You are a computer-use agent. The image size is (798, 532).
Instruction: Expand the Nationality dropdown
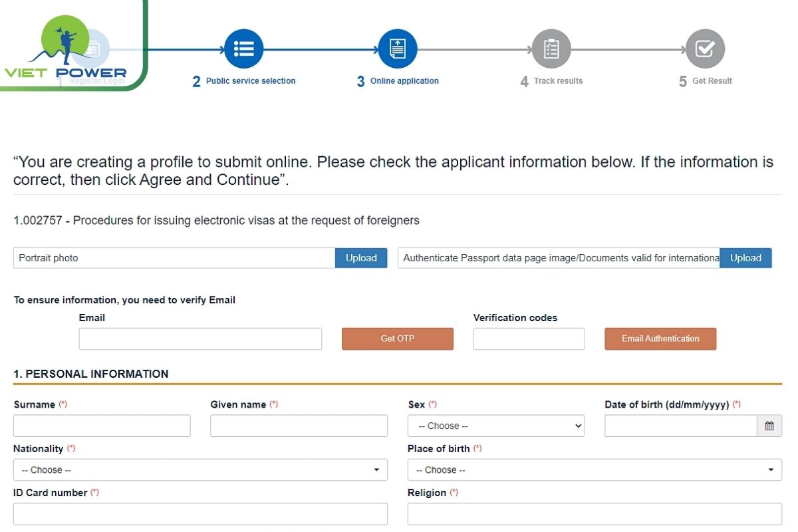point(199,469)
